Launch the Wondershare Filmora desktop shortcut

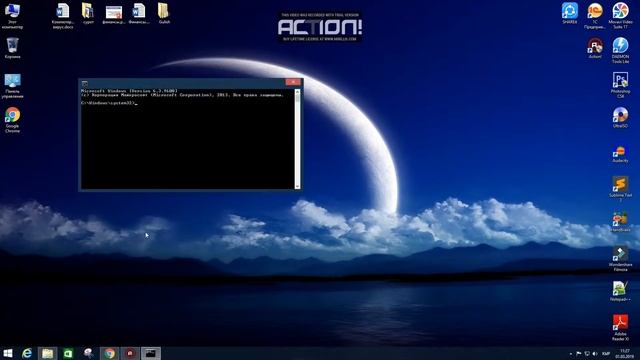point(620,259)
